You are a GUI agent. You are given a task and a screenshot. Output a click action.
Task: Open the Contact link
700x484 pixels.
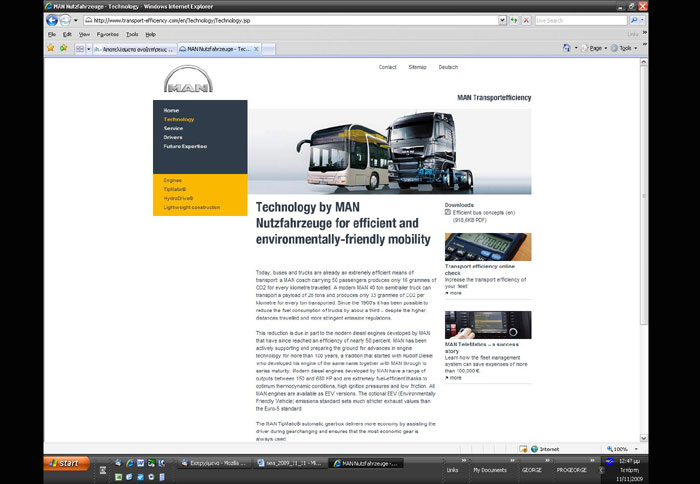pyautogui.click(x=388, y=67)
